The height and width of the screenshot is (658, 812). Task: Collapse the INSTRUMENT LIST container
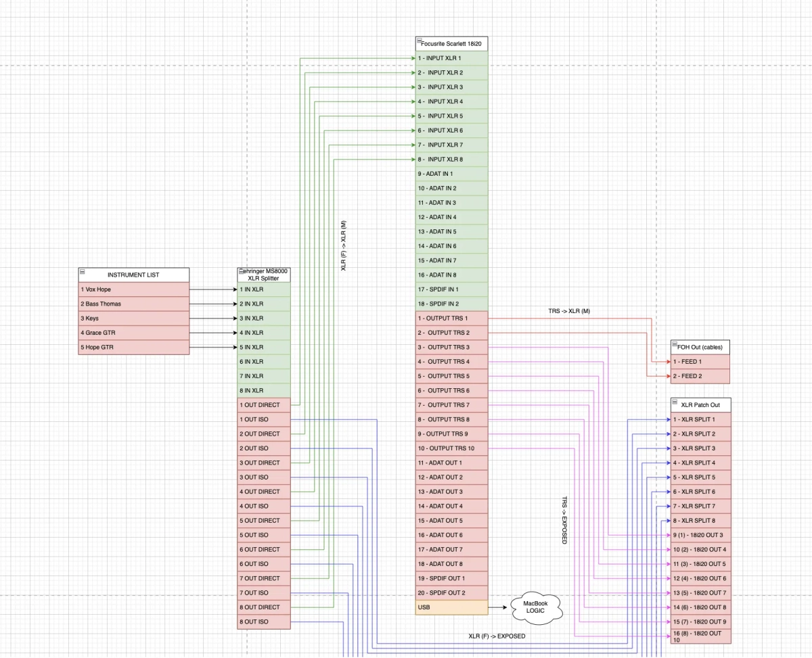(x=82, y=271)
